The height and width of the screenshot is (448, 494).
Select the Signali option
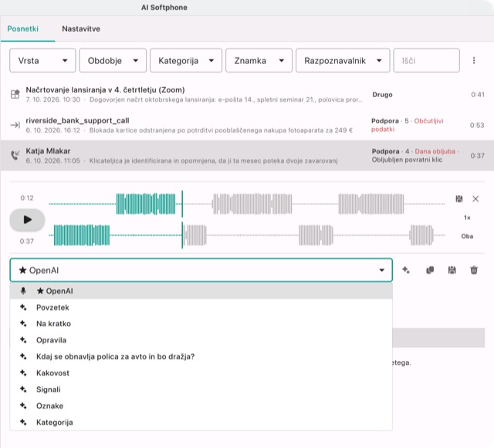[x=201, y=389]
